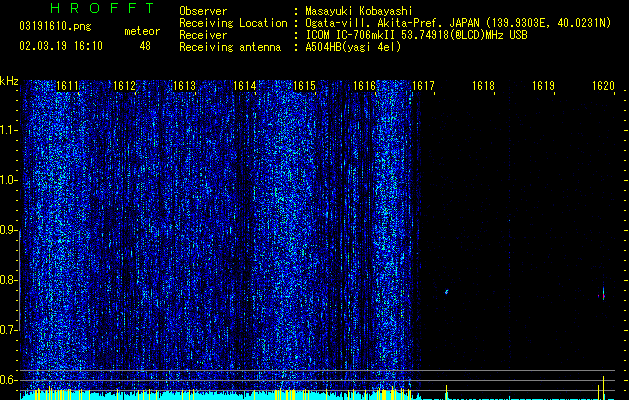Click the Receiver label
Screen dimensions: 629x400
pyautogui.click(x=203, y=35)
